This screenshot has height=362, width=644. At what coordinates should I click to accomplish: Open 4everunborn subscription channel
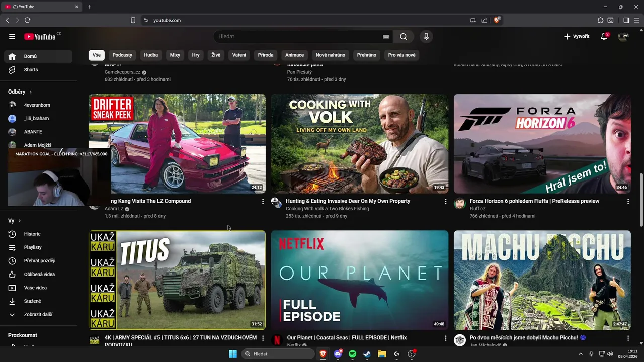(38, 105)
